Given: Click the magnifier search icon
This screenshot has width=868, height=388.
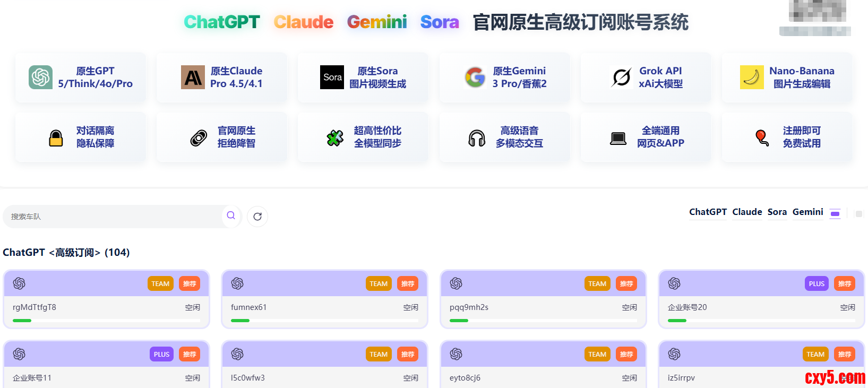Looking at the screenshot, I should [231, 215].
